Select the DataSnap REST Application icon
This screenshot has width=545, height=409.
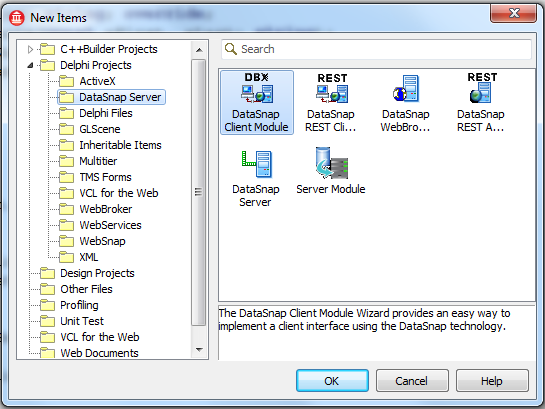point(481,88)
